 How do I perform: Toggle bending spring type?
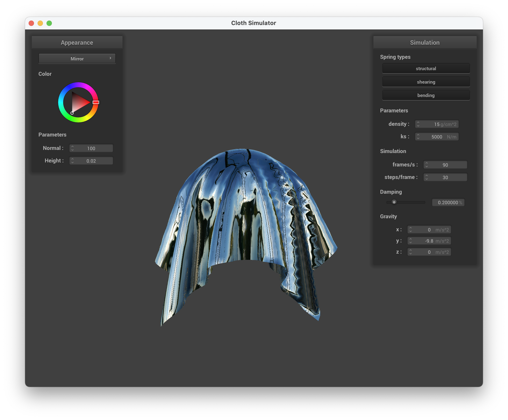click(426, 95)
